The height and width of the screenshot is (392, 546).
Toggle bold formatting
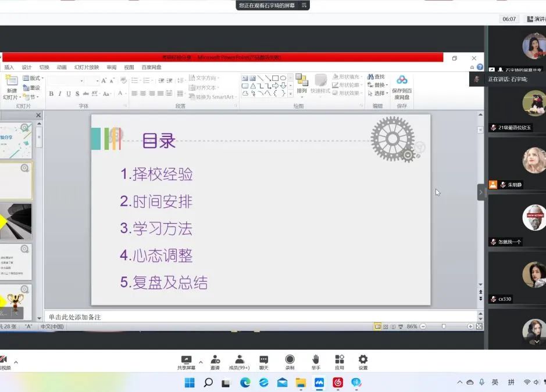point(51,93)
